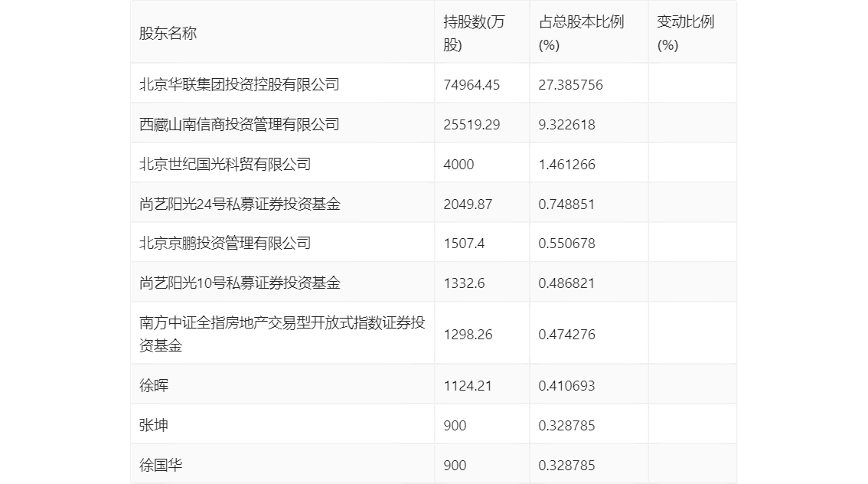Click the 0.550678 percentage cell

point(567,243)
